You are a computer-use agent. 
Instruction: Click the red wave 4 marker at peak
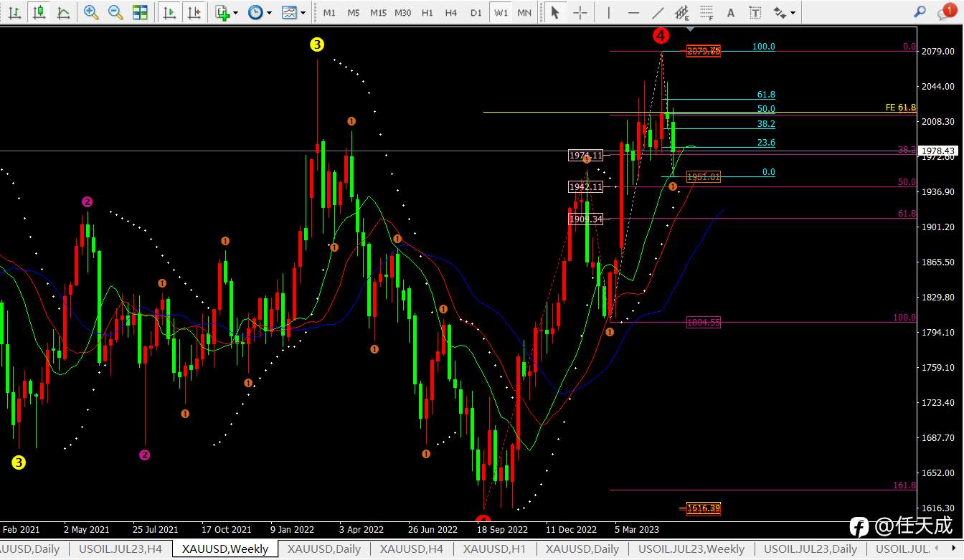(x=661, y=35)
